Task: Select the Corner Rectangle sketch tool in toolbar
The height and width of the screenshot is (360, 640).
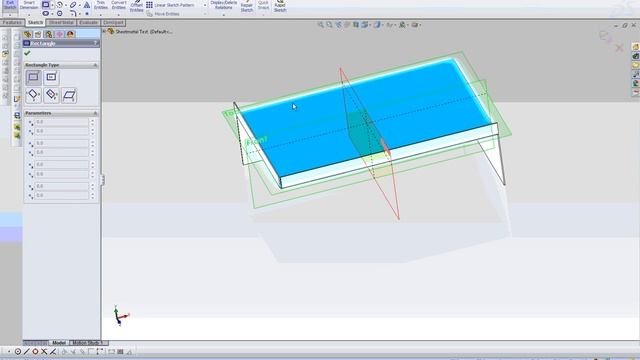Action: (x=45, y=4)
